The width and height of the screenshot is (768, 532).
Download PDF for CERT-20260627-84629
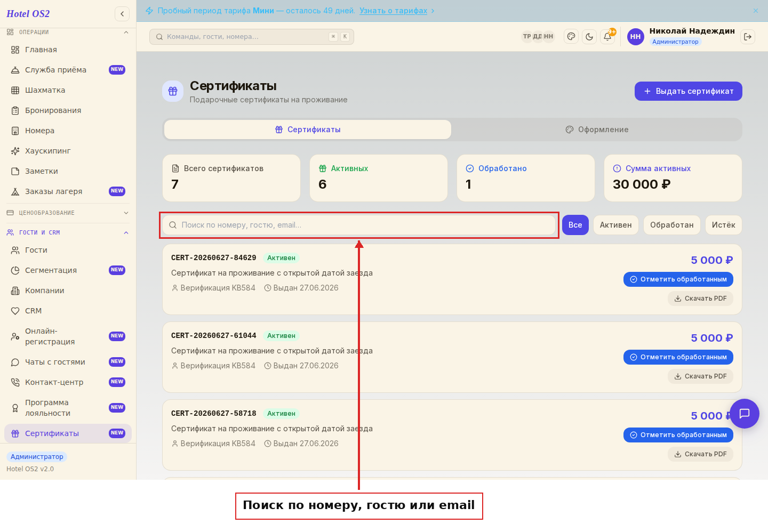700,299
